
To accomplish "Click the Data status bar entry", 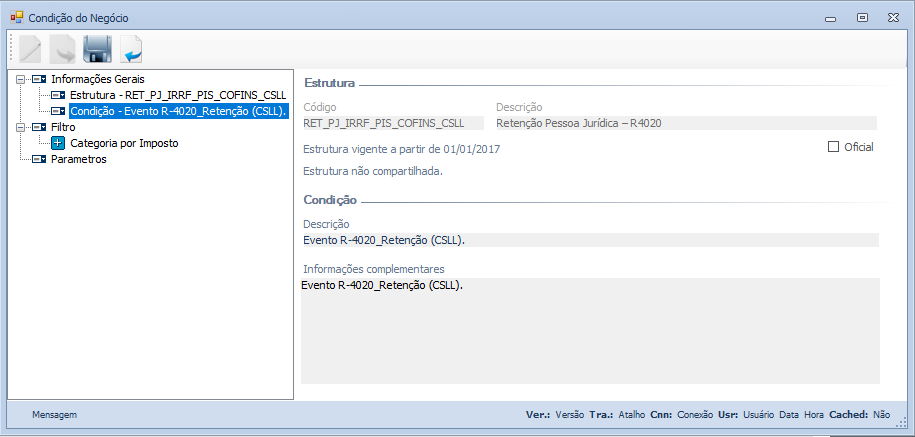I will point(789,415).
